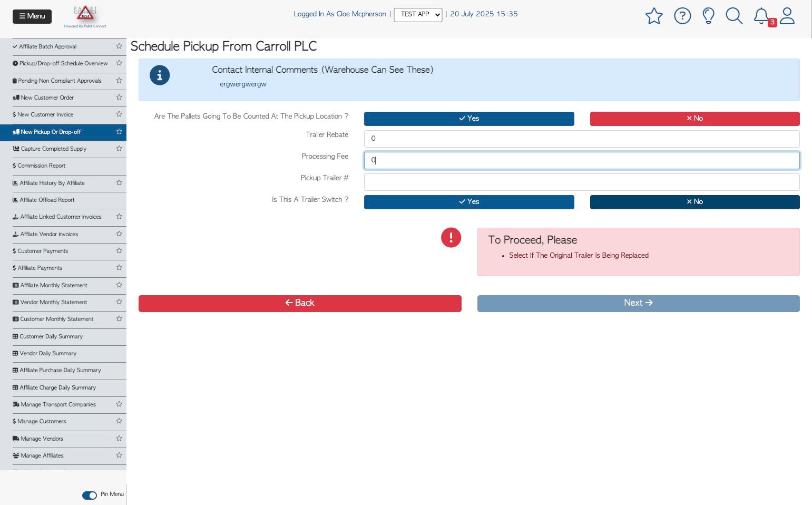Select No for pallets counted at pickup

[694, 119]
